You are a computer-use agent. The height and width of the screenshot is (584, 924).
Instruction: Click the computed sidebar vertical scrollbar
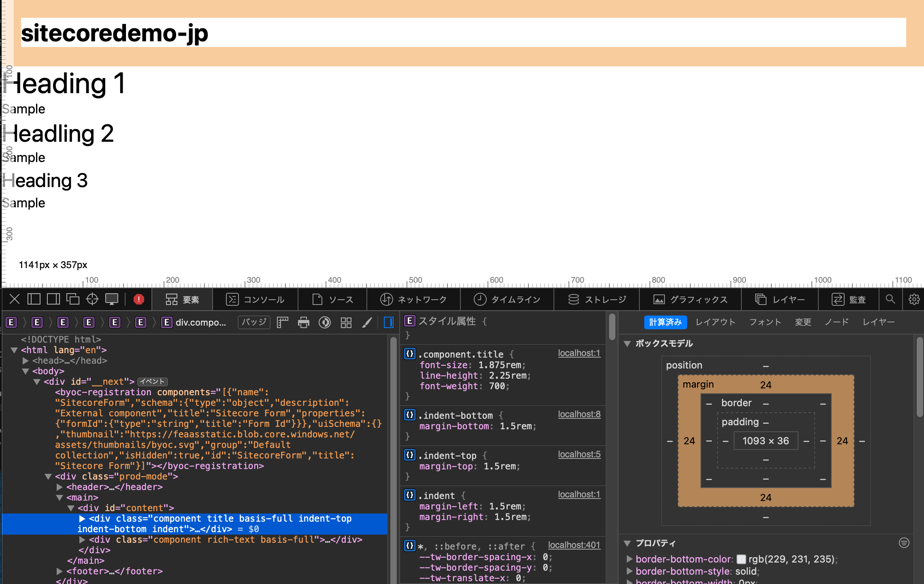pos(920,377)
